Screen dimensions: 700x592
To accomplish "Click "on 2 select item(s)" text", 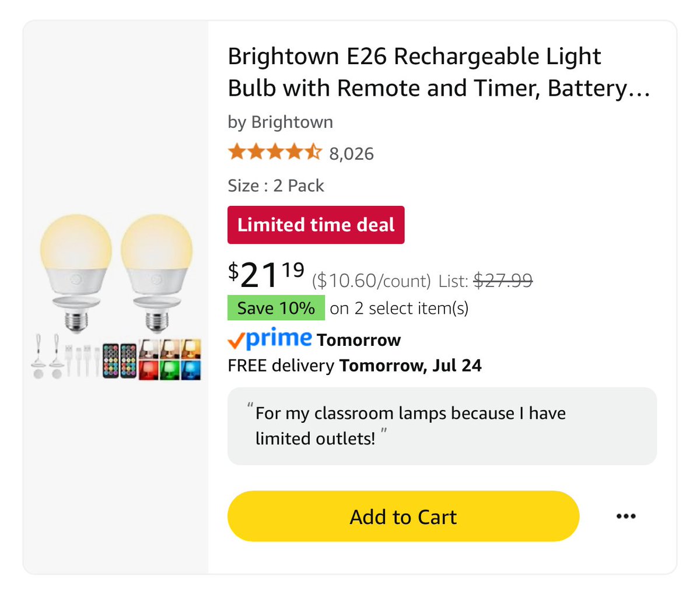I will [399, 308].
